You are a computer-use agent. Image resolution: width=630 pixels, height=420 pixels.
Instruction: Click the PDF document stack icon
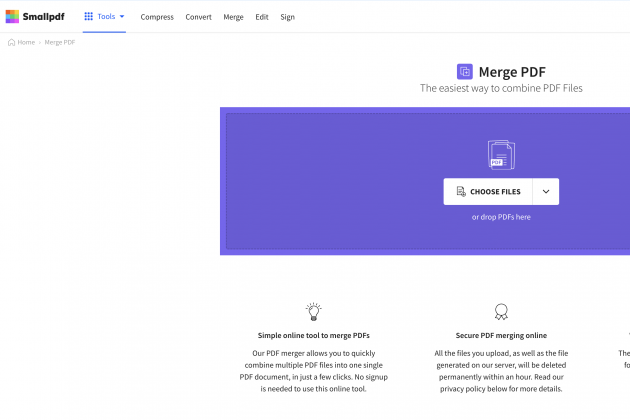pyautogui.click(x=501, y=155)
